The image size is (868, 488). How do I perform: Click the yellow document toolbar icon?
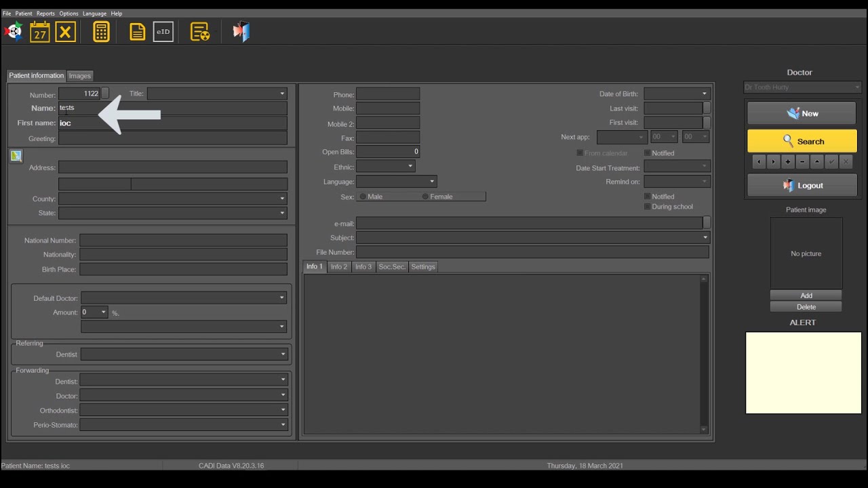coord(137,32)
